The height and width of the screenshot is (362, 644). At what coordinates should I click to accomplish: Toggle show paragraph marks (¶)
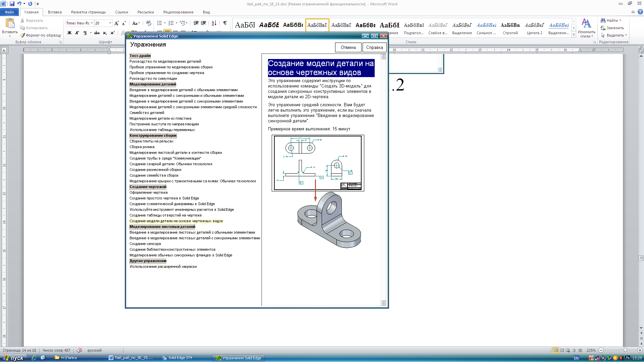225,23
